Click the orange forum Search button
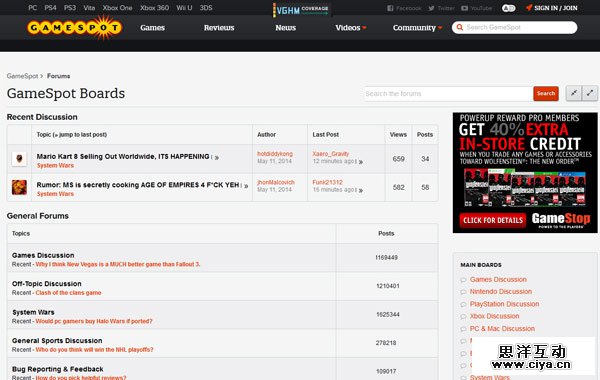600x380 pixels. pyautogui.click(x=546, y=93)
